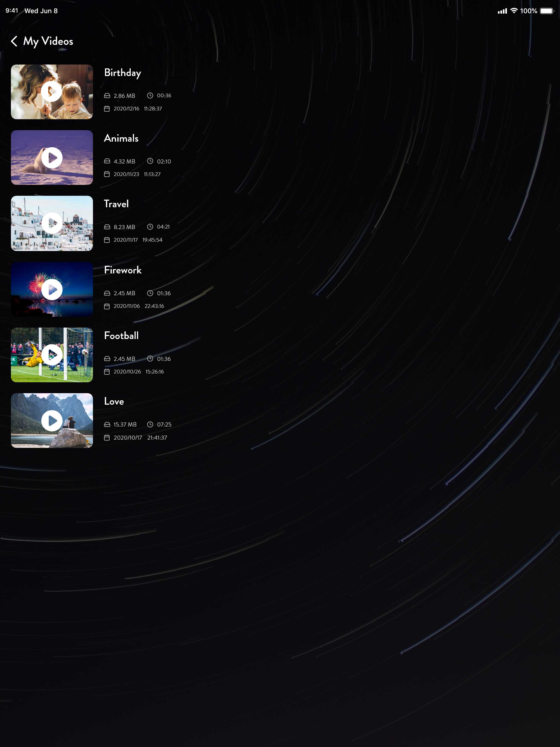Click the storage icon beside 8.23 MB
Viewport: 560px width, 747px height.
(x=107, y=227)
